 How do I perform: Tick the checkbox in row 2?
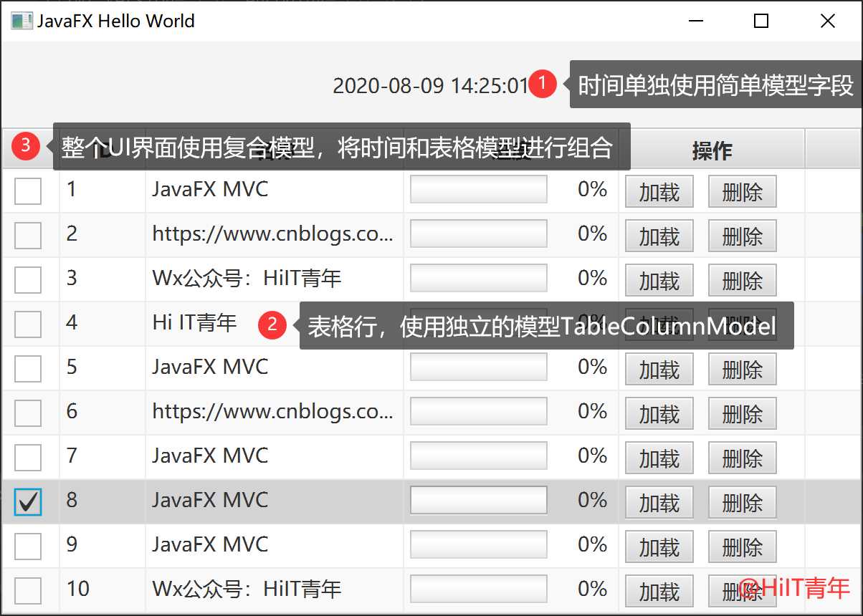click(28, 236)
